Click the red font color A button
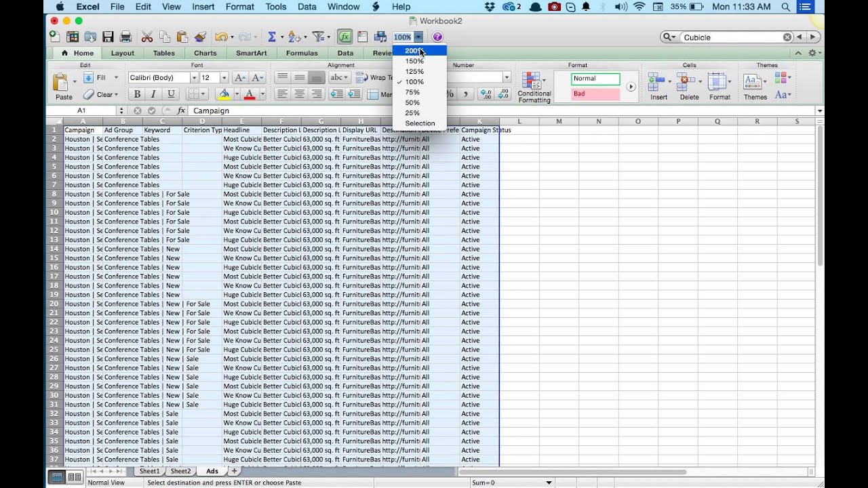The height and width of the screenshot is (488, 868). click(x=249, y=94)
